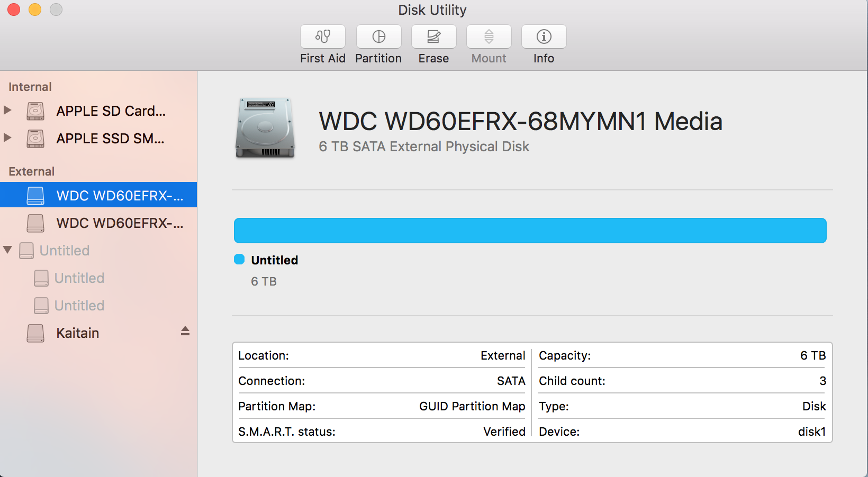Click the Capacity 6 TB value

(x=813, y=355)
